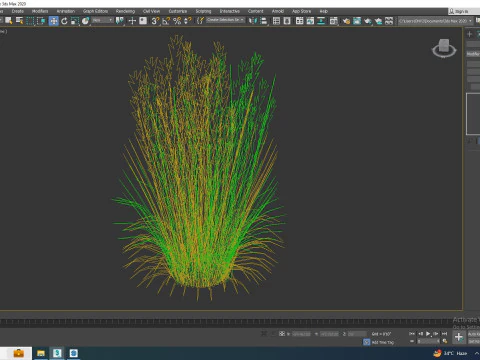Choose the Rectangular Selection Region icon
Image resolution: width=480 pixels, height=360 pixels.
[x=30, y=21]
